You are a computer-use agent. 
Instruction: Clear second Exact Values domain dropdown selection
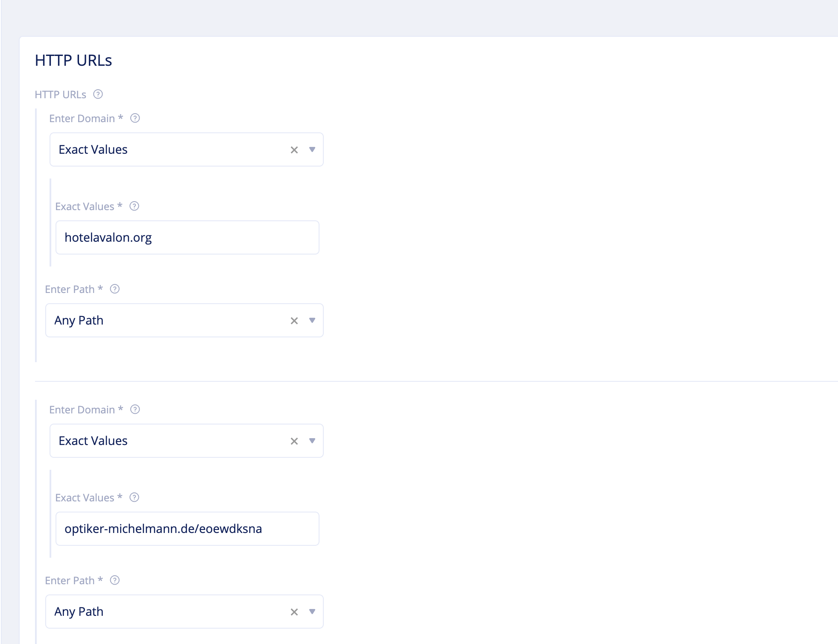tap(294, 441)
